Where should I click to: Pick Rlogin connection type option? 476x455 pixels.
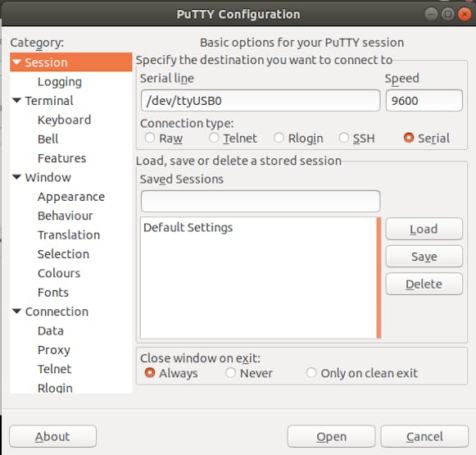(279, 138)
